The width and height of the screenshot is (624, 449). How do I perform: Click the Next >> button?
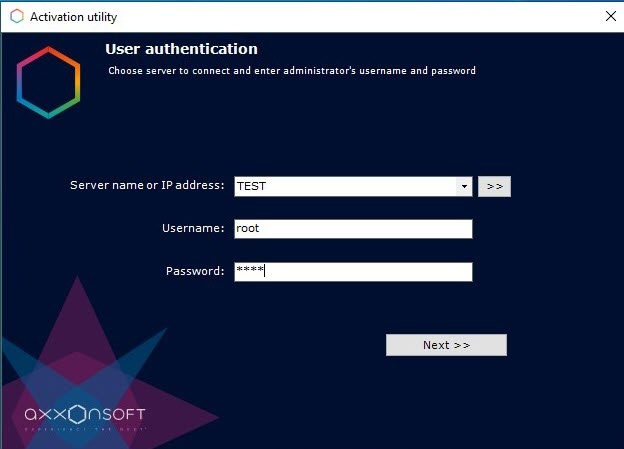tap(446, 345)
